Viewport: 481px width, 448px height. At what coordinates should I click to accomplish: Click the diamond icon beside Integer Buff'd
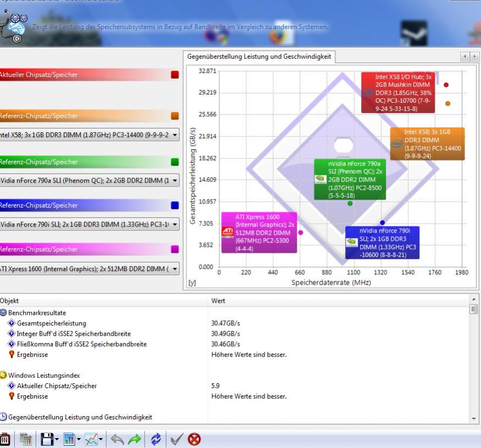(x=12, y=333)
